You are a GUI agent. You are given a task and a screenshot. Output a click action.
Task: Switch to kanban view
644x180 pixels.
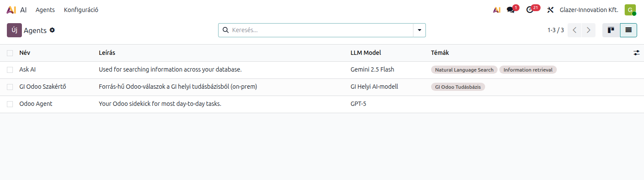611,30
